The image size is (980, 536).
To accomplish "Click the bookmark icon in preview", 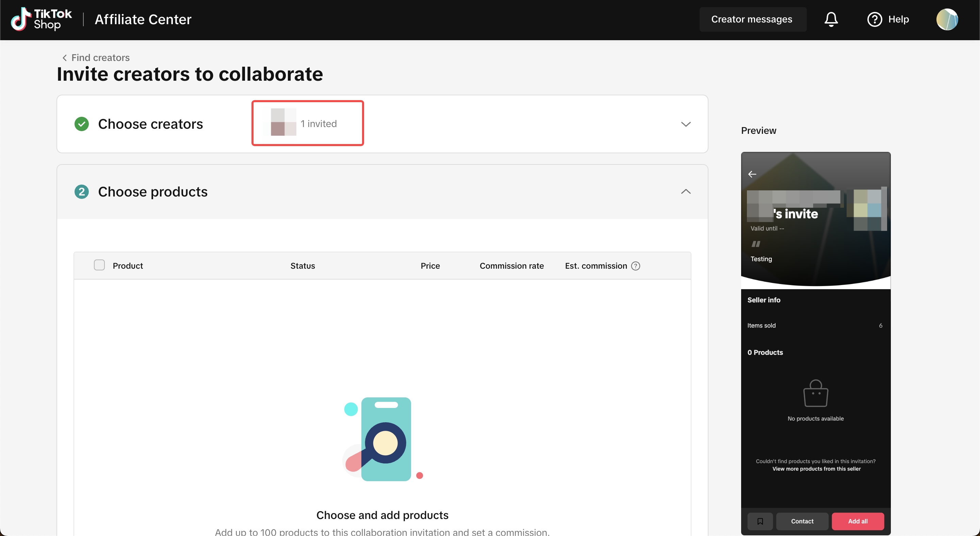I will 760,521.
